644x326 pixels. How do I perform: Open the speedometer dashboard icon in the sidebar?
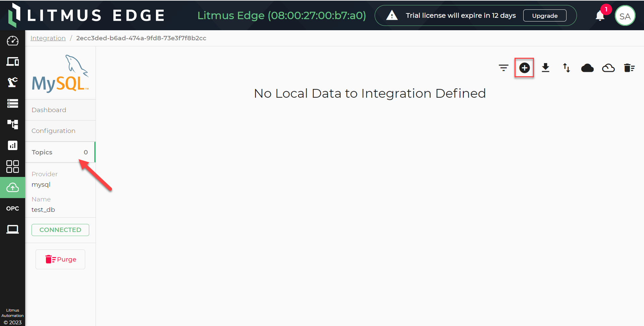point(12,41)
